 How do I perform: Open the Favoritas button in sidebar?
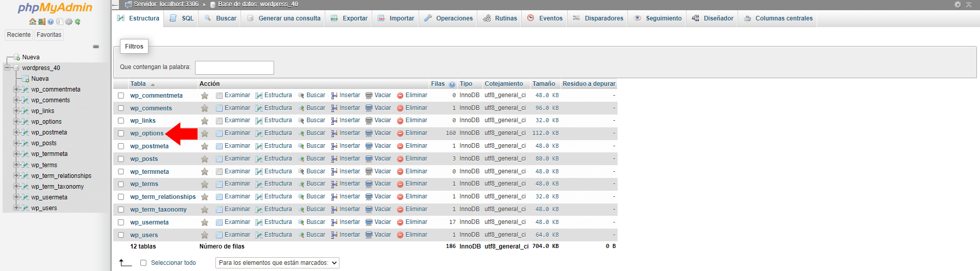(x=49, y=35)
